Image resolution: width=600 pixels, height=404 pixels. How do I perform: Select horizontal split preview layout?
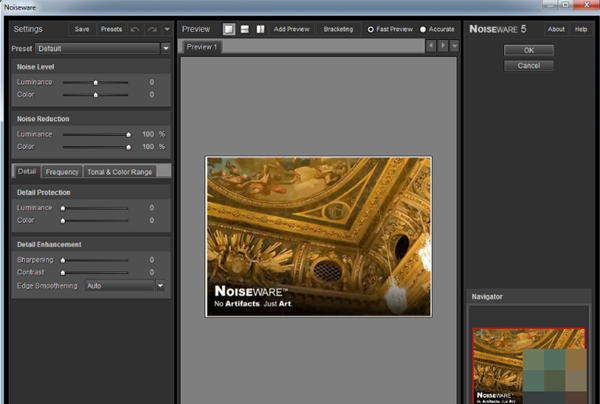(244, 29)
